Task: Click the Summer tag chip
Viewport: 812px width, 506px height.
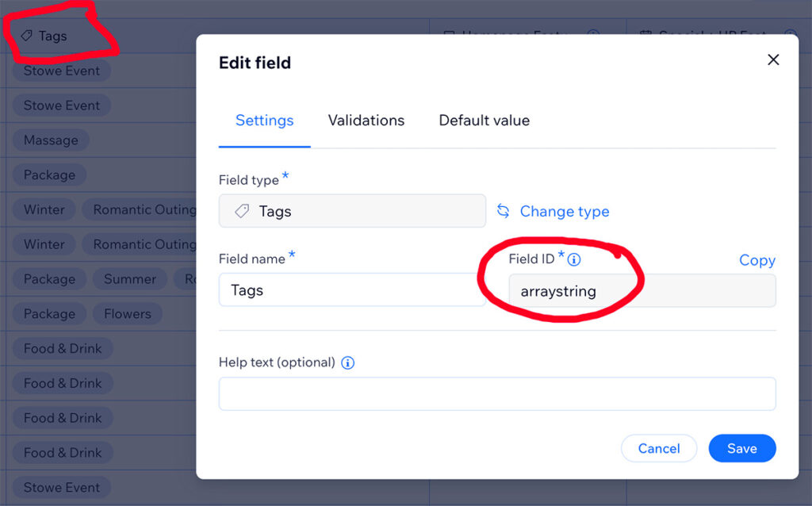Action: tap(129, 278)
